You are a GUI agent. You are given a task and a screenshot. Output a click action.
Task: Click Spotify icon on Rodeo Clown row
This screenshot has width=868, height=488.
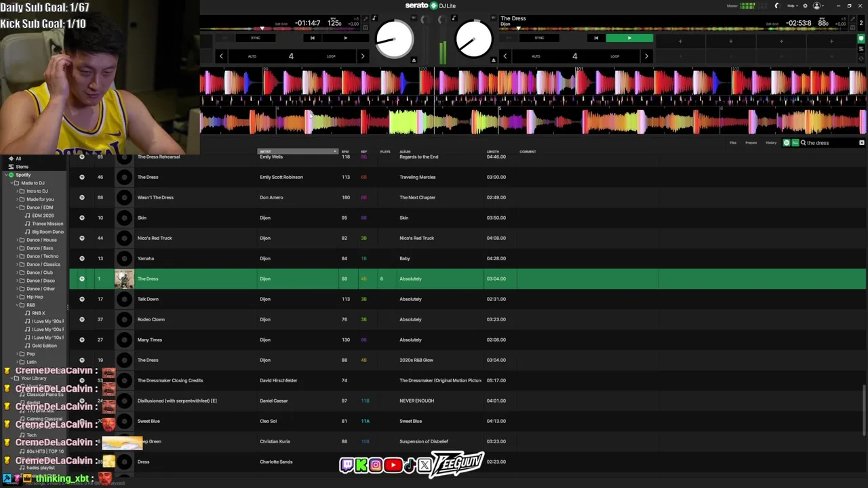82,319
